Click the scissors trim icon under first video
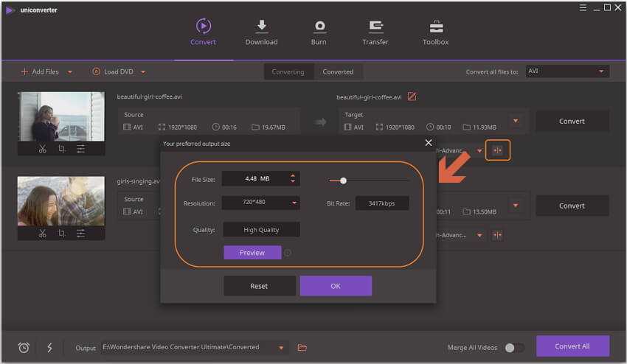Viewport: 627px width, 364px height. point(43,149)
